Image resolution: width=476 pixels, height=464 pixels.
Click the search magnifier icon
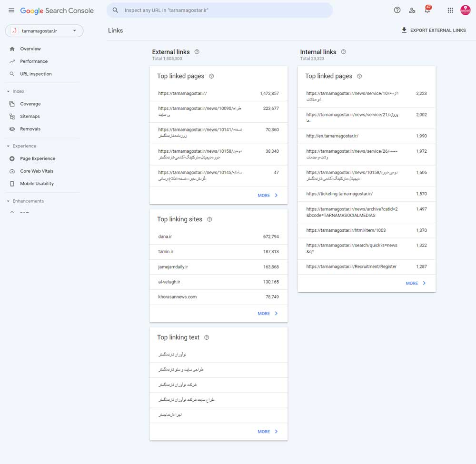click(x=115, y=10)
